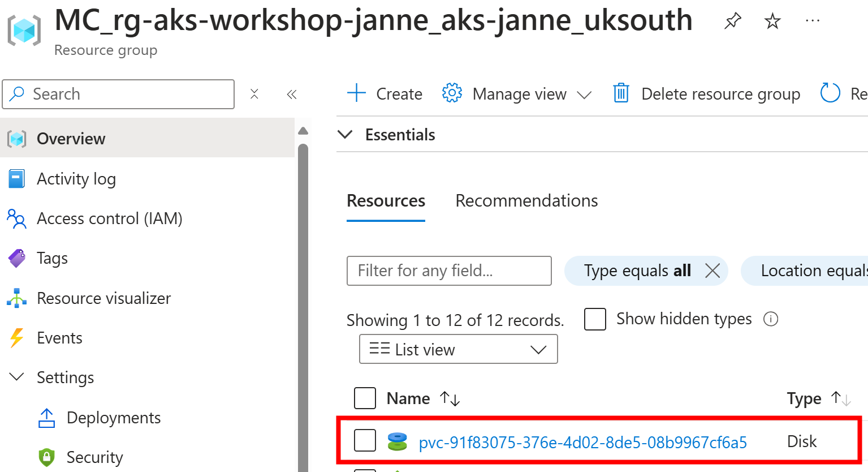Open the List view dropdown
This screenshot has width=868, height=472.
459,349
